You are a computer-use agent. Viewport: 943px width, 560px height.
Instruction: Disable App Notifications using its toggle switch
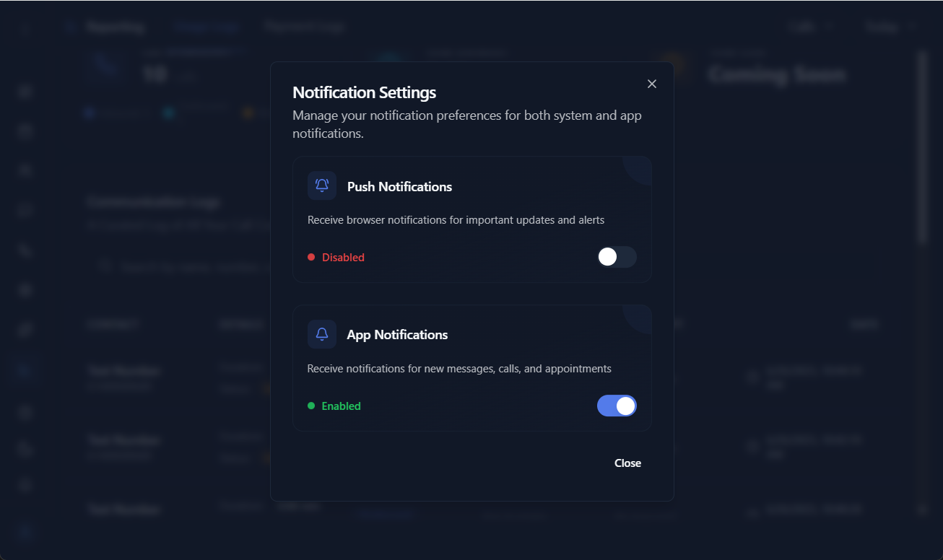click(x=617, y=406)
